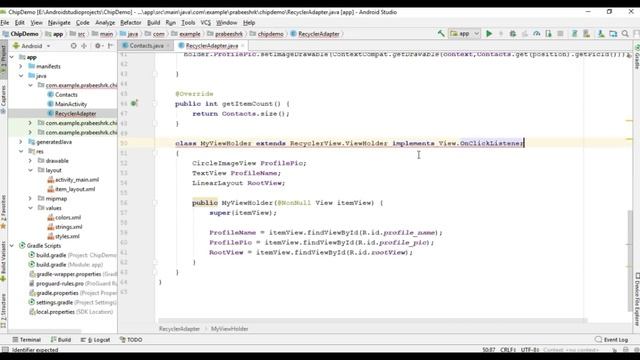Image resolution: width=640 pixels, height=360 pixels.
Task: Open the Navigate menu
Action: click(59, 23)
